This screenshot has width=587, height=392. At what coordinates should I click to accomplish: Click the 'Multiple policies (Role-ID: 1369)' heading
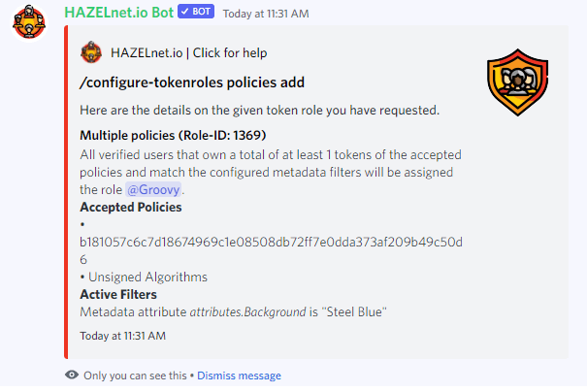[173, 135]
